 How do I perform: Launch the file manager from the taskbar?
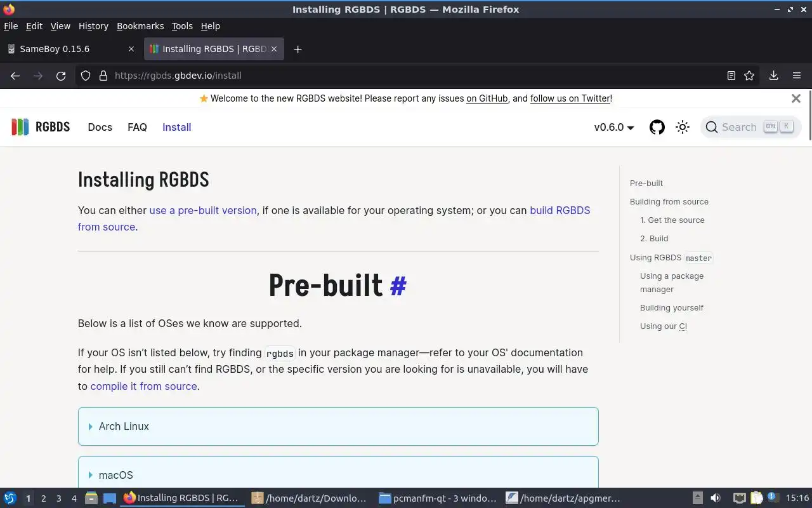click(x=91, y=498)
